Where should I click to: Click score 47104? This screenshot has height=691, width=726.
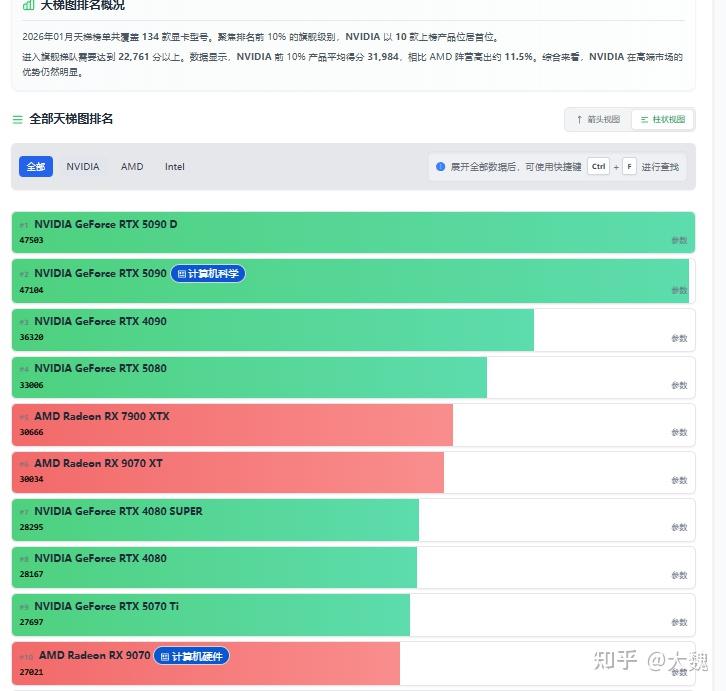coord(31,290)
